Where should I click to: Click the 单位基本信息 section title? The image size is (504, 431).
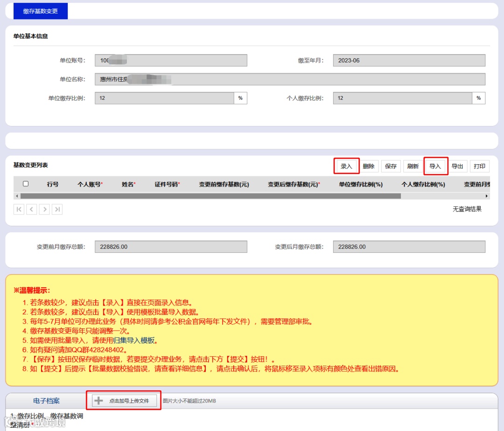pos(30,36)
